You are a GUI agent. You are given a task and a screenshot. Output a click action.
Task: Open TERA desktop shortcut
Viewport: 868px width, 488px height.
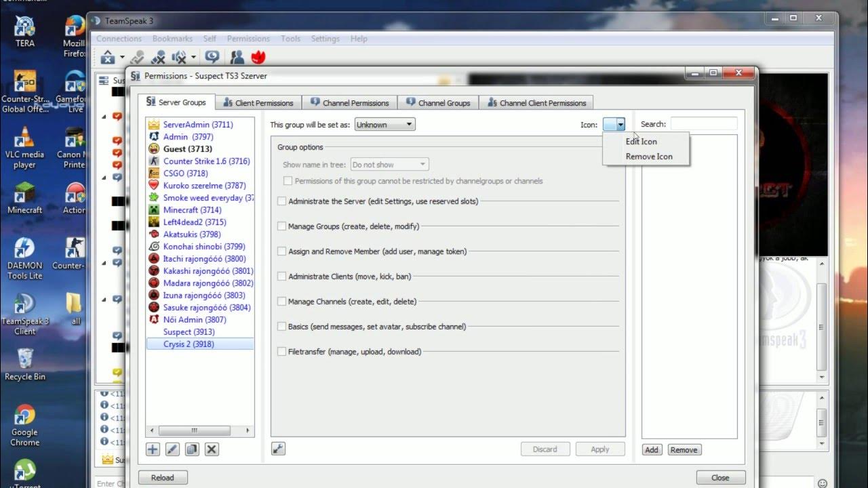click(25, 32)
